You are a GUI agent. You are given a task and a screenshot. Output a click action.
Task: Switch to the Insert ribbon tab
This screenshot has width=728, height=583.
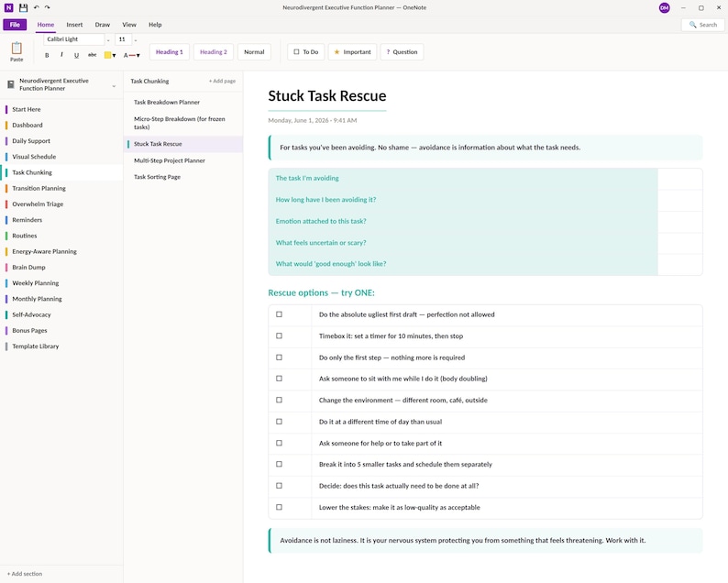(74, 25)
